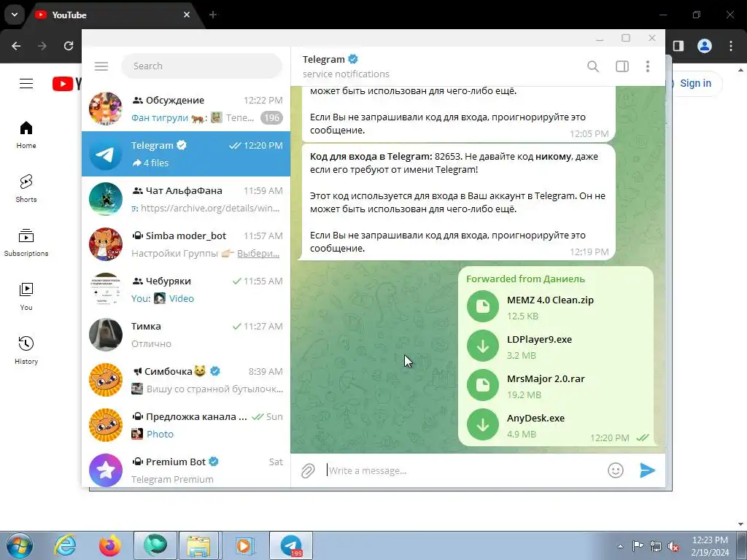Click the Обсуждение chat avatar
Viewport: 747px width, 560px height.
pos(106,109)
